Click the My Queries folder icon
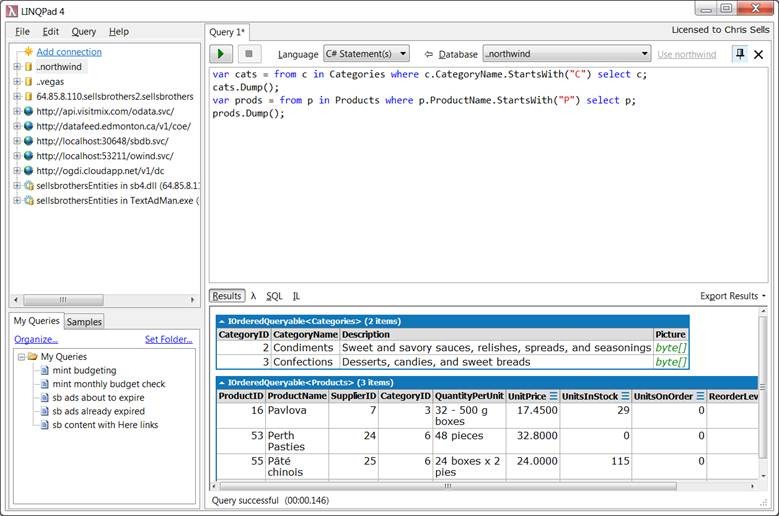The image size is (779, 516). 33,357
